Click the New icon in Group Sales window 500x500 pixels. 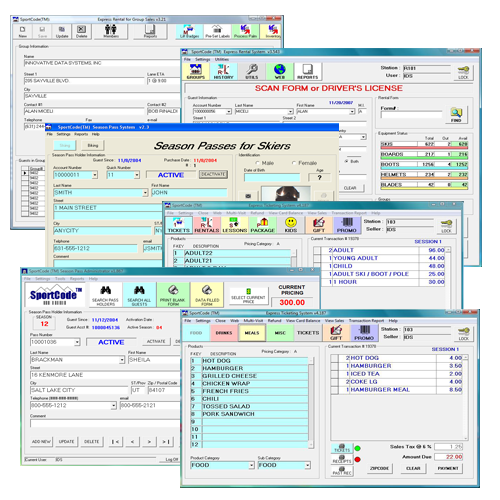point(23,32)
